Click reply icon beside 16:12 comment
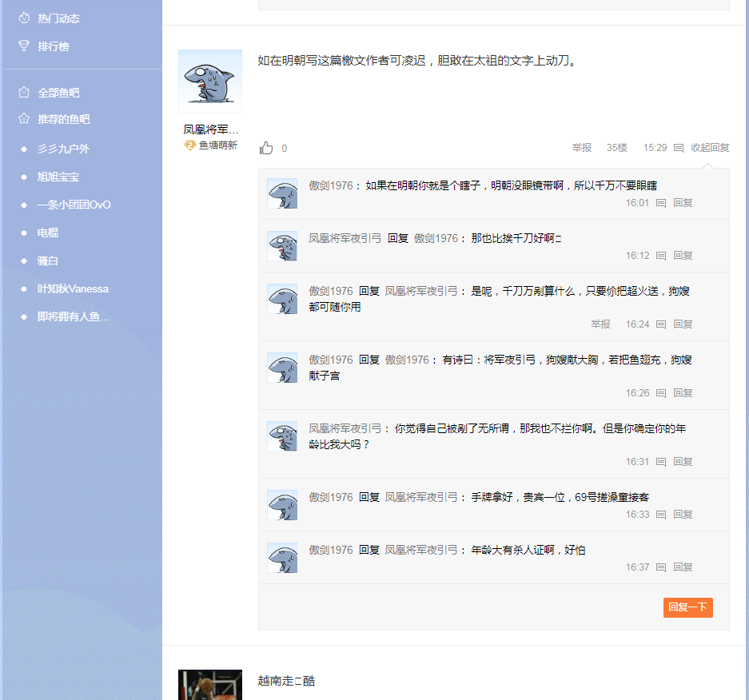Screen dimensions: 749x700 click(x=661, y=256)
